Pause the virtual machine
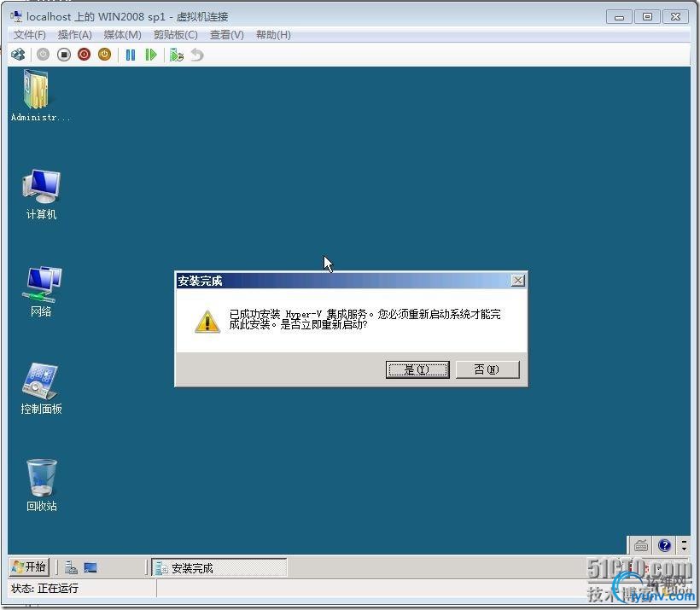This screenshot has width=700, height=610. coord(131,55)
